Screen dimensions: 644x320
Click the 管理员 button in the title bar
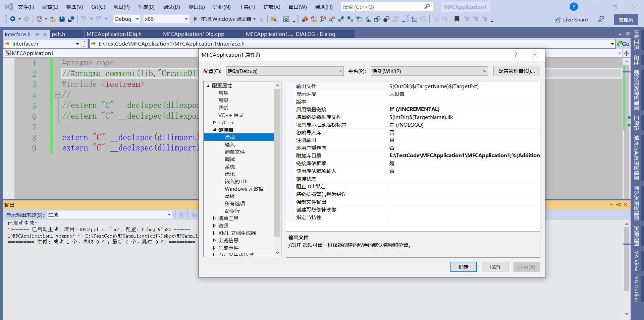(626, 20)
